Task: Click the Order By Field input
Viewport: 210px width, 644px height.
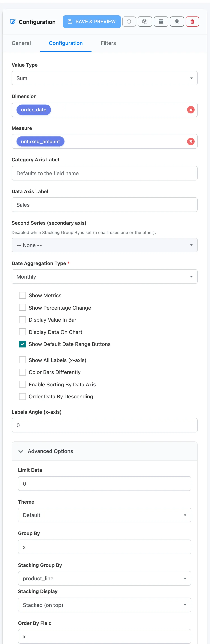Action: (x=105, y=636)
